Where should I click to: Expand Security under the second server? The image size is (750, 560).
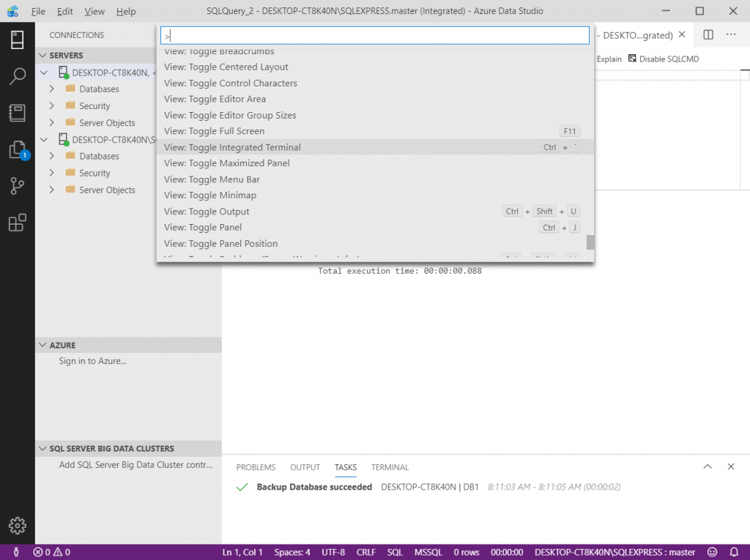(52, 173)
